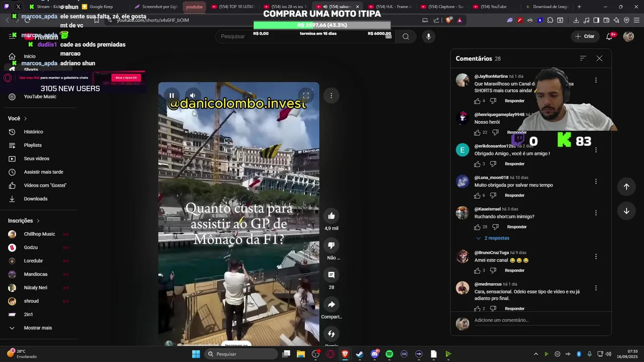
Task: Expand the Inscrições section chevron
Action: [x=38, y=221]
